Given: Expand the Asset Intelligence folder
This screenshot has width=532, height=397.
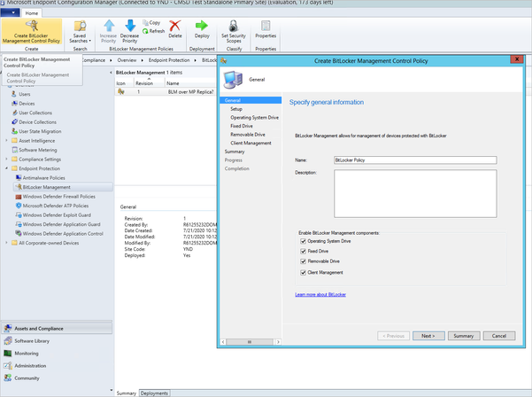Looking at the screenshot, I should 6,141.
